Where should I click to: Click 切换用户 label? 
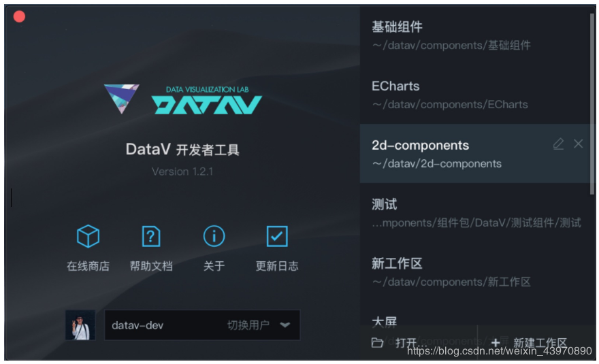pos(248,325)
